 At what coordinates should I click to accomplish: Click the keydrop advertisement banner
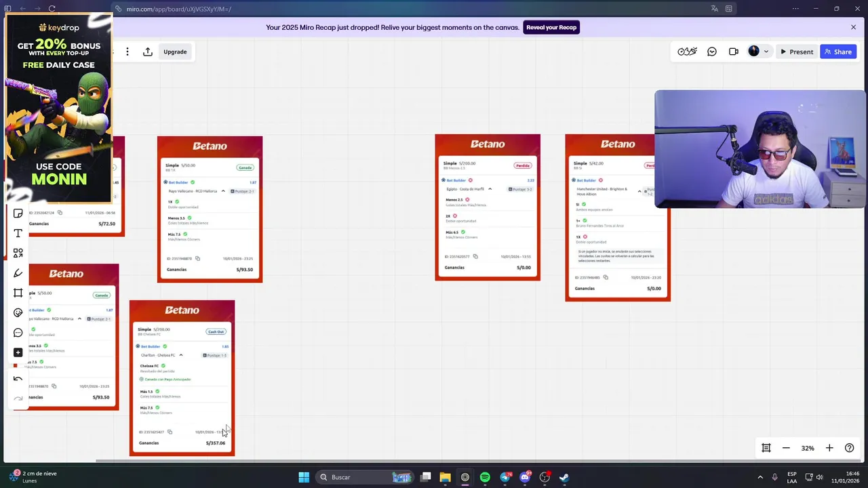[58, 108]
